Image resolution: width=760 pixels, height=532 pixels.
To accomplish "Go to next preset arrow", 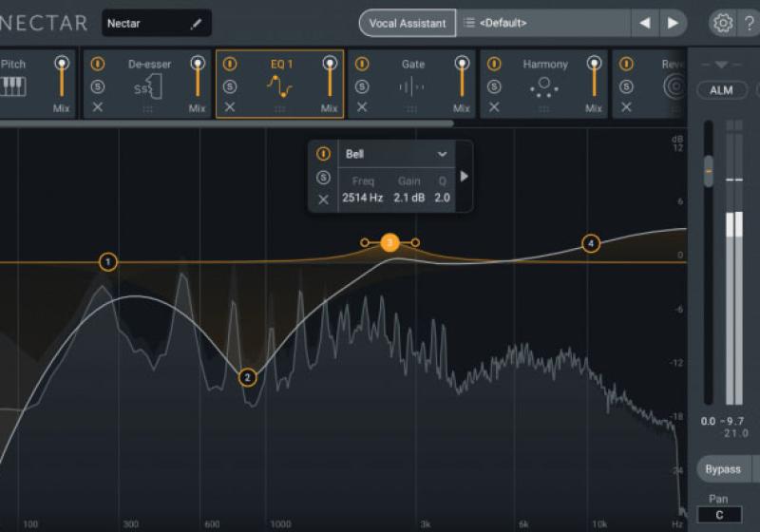I will coord(673,23).
